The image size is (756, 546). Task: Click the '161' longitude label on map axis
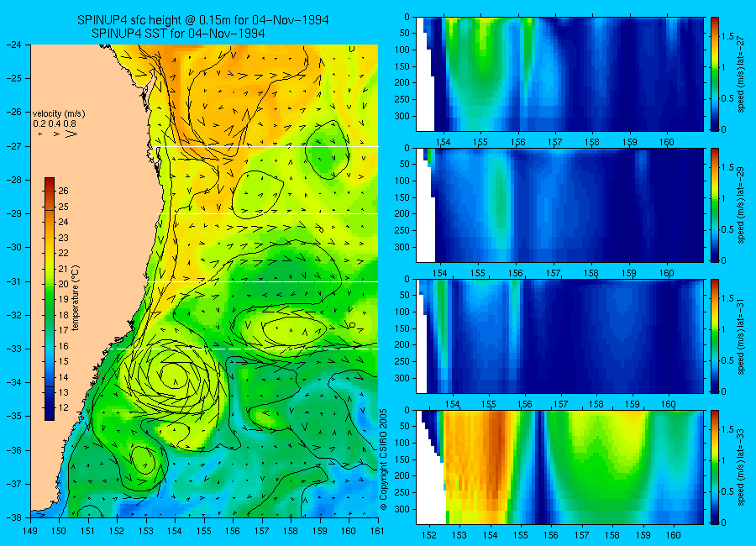click(377, 531)
